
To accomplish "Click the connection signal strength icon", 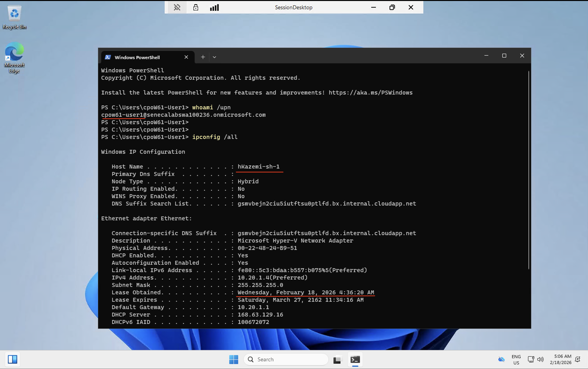I will coord(214,7).
